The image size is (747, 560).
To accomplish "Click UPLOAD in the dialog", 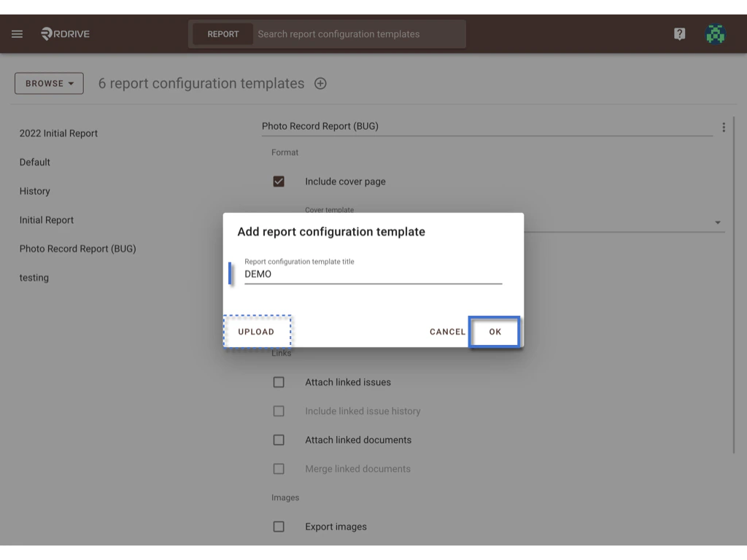I will (257, 332).
